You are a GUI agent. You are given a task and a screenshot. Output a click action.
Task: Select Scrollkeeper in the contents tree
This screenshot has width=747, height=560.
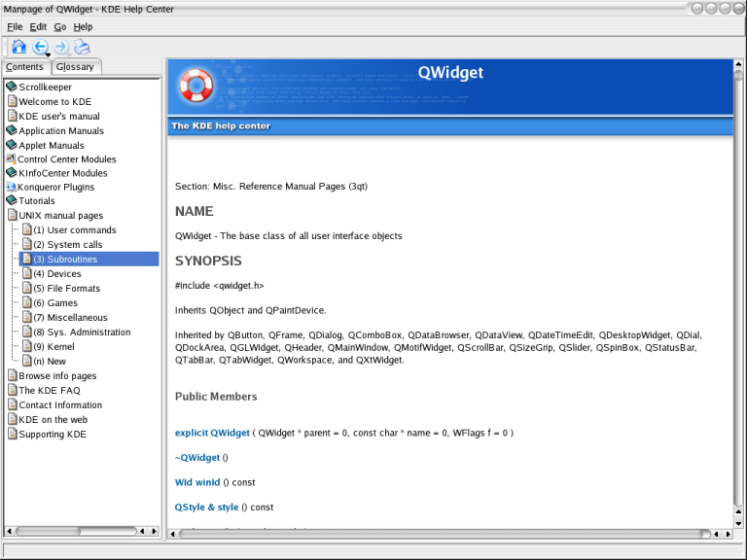coord(46,87)
